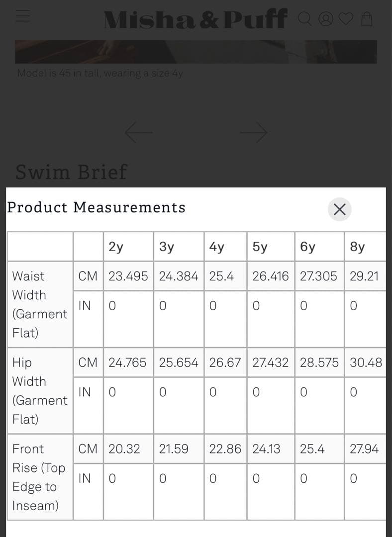The image size is (392, 537).
Task: Open the shopping bag icon
Action: (366, 19)
